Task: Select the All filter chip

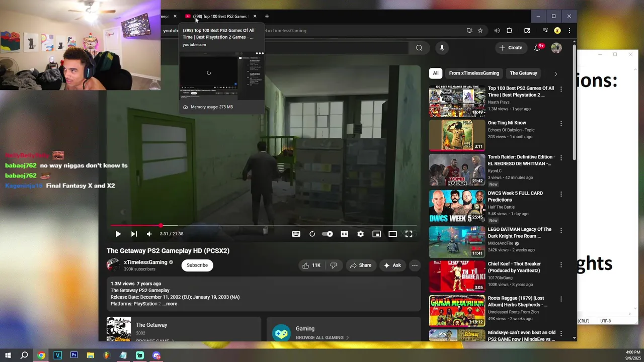Action: coord(436,73)
